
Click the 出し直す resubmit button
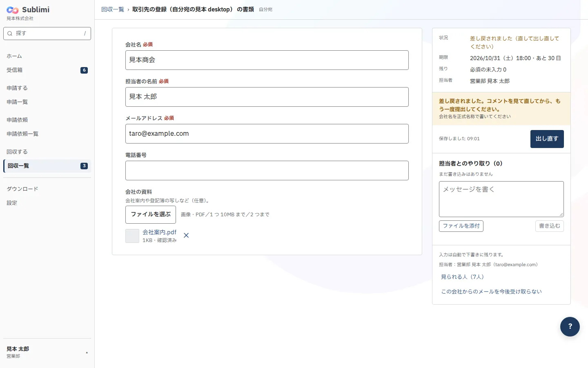547,139
